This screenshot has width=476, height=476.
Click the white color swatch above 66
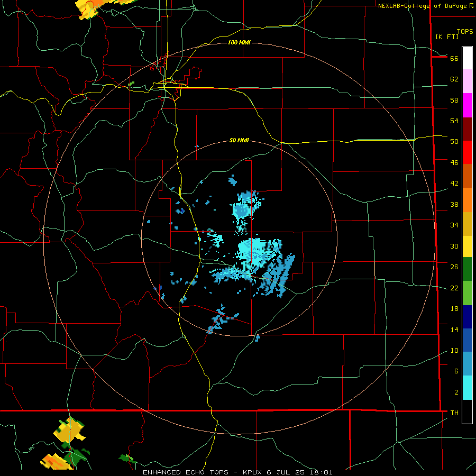(x=467, y=58)
